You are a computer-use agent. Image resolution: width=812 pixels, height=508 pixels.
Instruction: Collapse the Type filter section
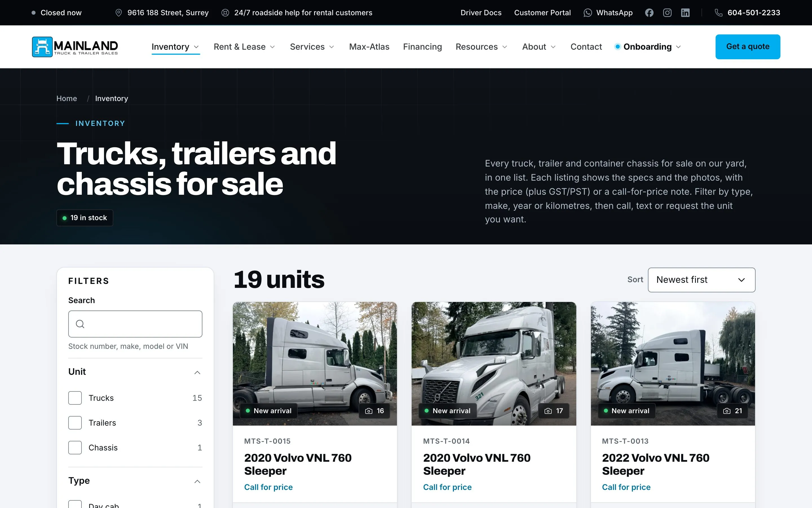135,481
